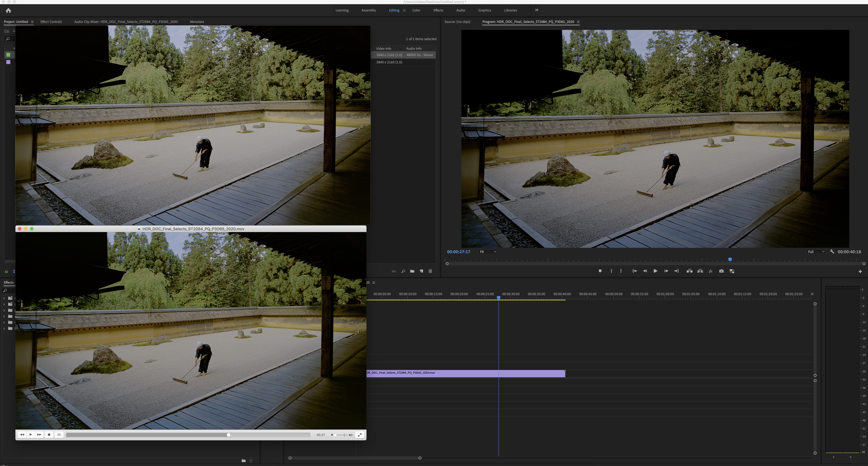This screenshot has height=466, width=868.
Task: Open the Effect Controls panel tab
Action: point(51,22)
